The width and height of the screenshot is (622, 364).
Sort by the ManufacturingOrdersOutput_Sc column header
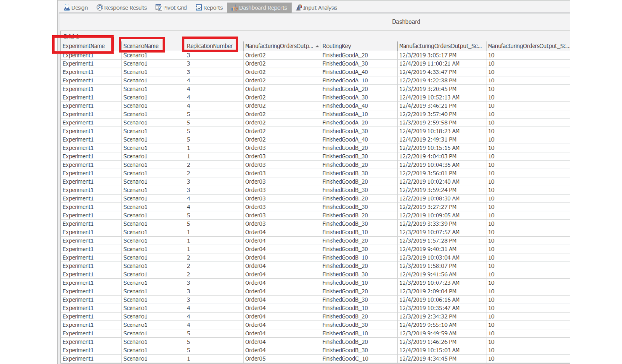pyautogui.click(x=440, y=46)
